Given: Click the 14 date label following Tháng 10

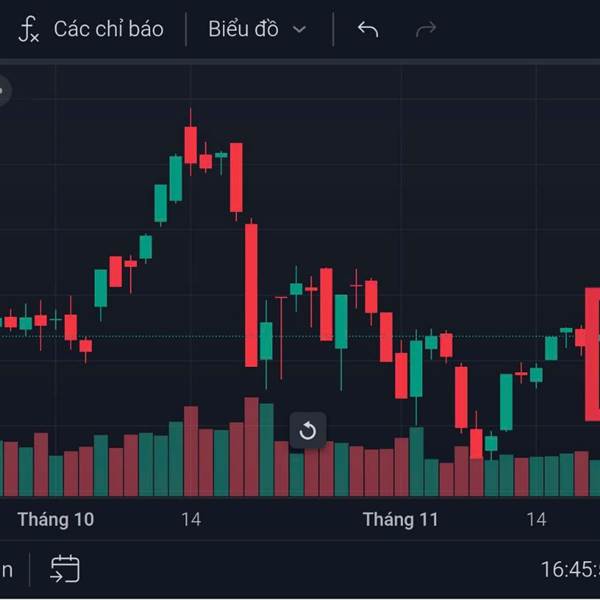Looking at the screenshot, I should coord(191,520).
